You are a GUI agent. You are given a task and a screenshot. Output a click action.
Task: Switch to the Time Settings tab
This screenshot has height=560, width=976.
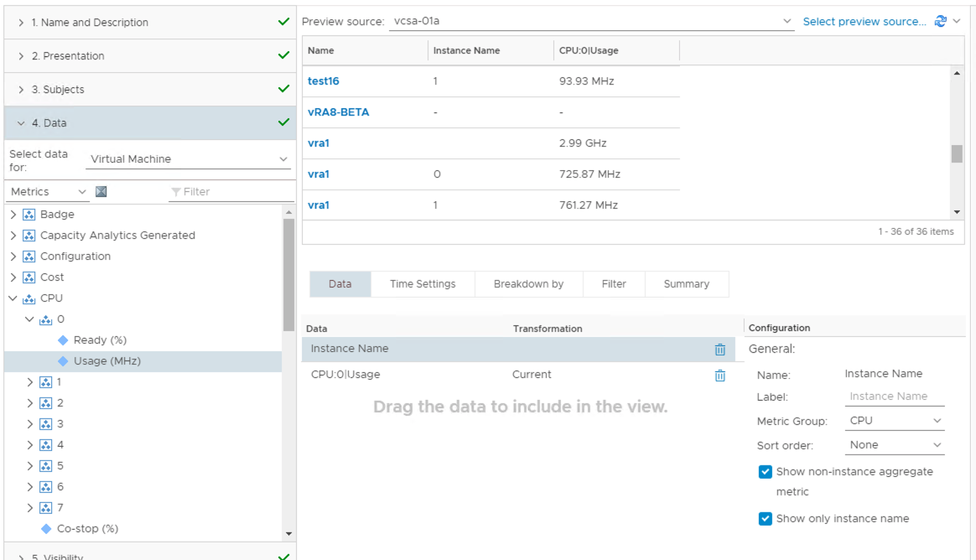click(423, 284)
